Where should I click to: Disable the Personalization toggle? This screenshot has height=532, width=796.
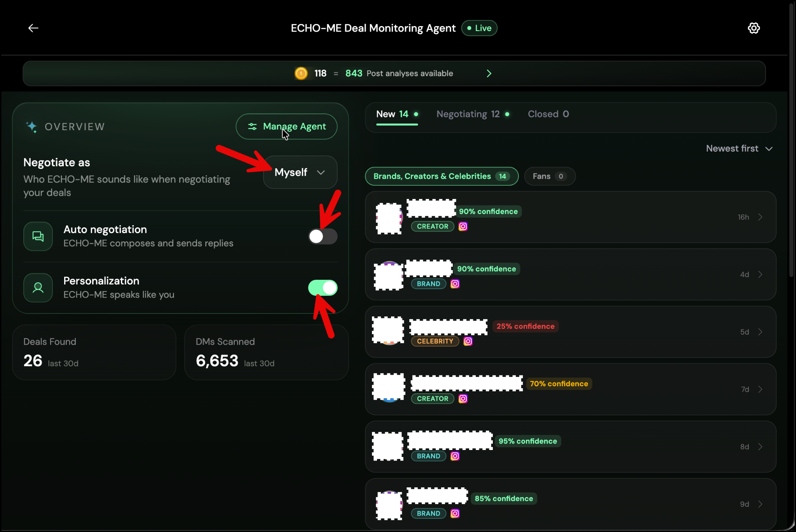point(323,288)
